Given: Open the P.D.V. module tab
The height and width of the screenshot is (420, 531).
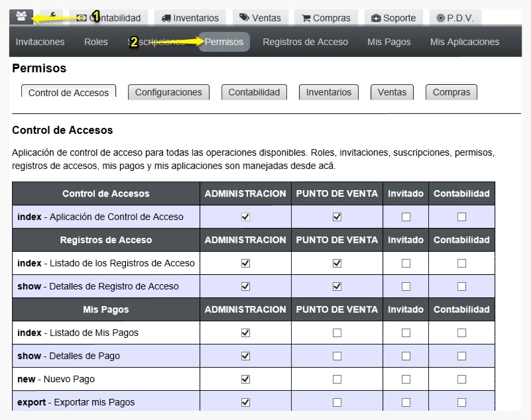Looking at the screenshot, I should 455,18.
